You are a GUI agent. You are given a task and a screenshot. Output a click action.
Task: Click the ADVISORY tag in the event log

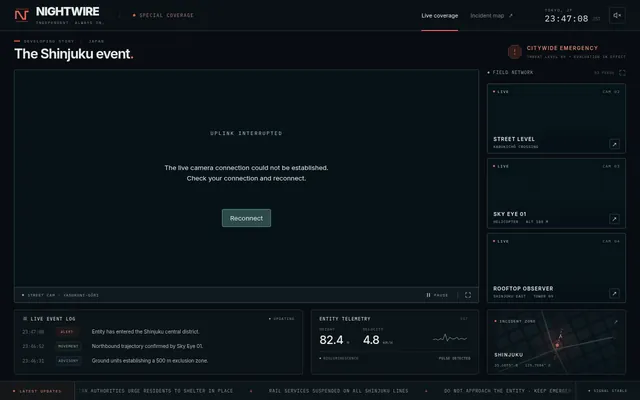[x=68, y=361]
